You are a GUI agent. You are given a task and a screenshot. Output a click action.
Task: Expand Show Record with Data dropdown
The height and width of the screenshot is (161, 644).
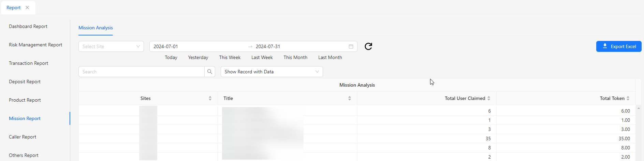(272, 72)
